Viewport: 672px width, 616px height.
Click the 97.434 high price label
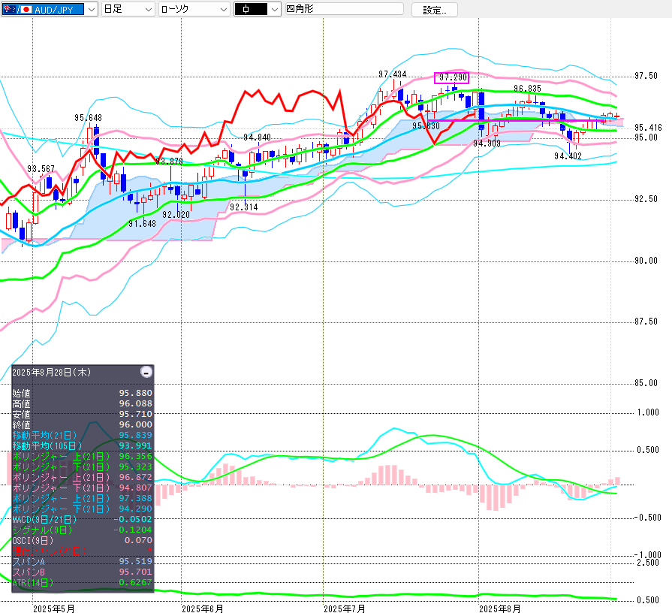point(392,74)
